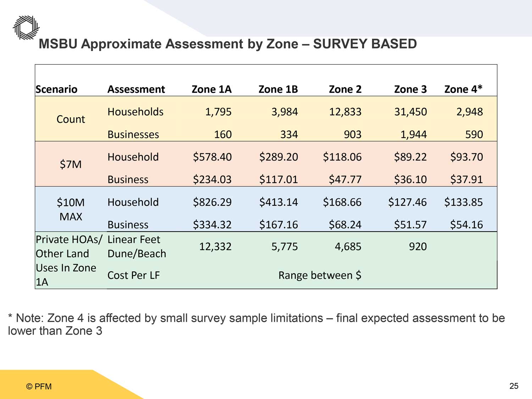Viewport: 532px width, 399px height.
Task: Select the $826.29 household value
Action: pyautogui.click(x=212, y=202)
